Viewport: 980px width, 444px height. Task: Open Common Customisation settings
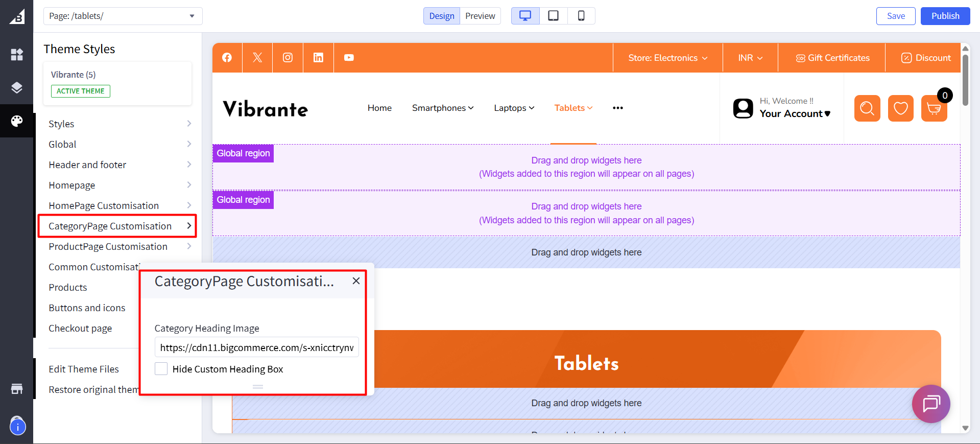pyautogui.click(x=94, y=267)
